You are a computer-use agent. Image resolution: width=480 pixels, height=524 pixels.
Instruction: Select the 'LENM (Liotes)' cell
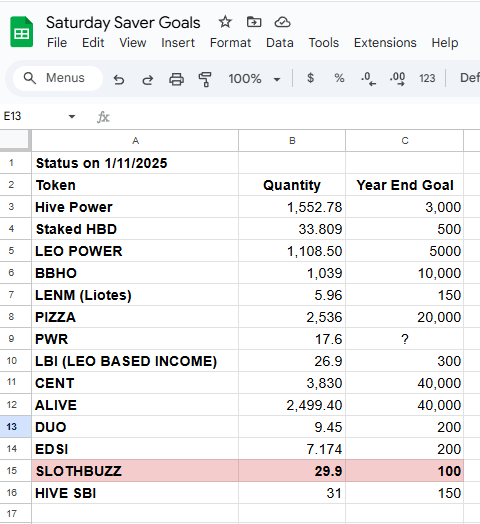click(x=135, y=295)
